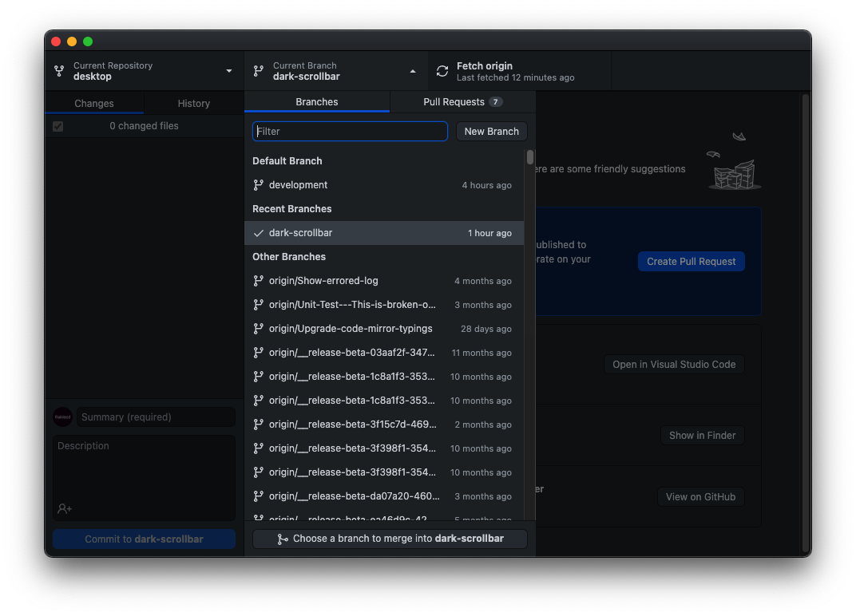The height and width of the screenshot is (616, 856).
Task: Focus the branch Filter field
Action: 350,132
